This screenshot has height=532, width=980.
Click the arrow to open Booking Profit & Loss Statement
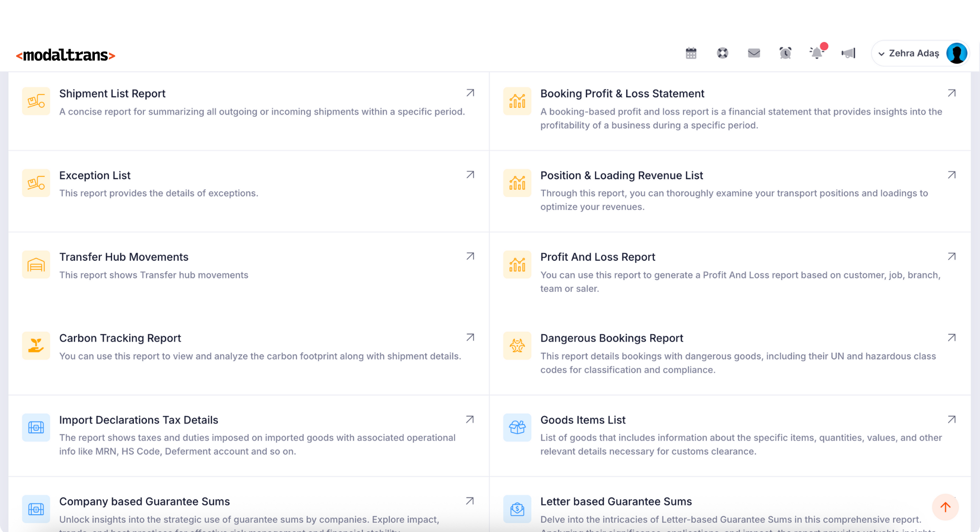pos(951,93)
